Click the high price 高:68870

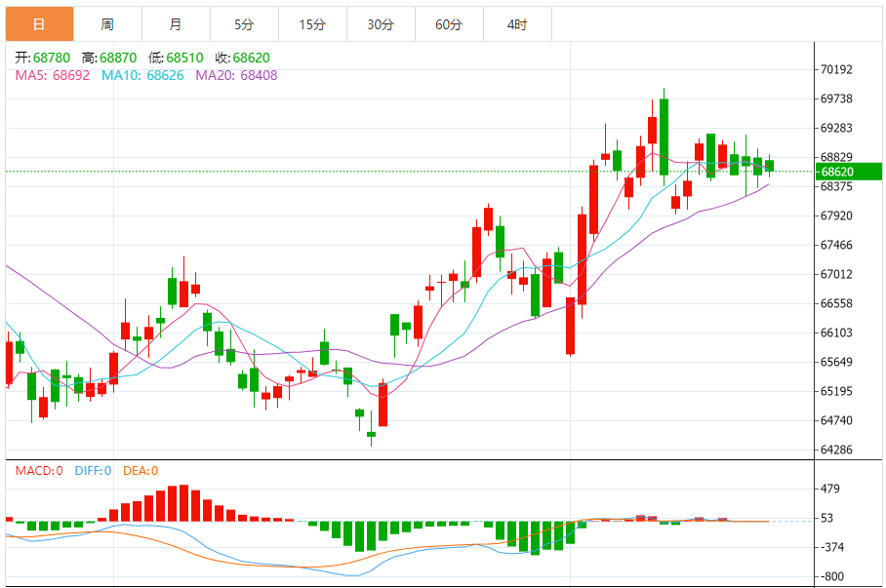pos(109,58)
